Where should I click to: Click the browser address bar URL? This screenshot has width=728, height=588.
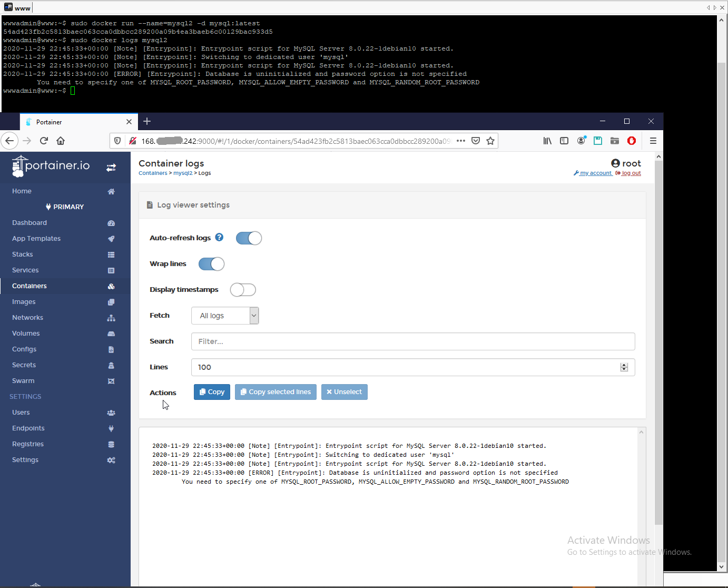[296, 141]
